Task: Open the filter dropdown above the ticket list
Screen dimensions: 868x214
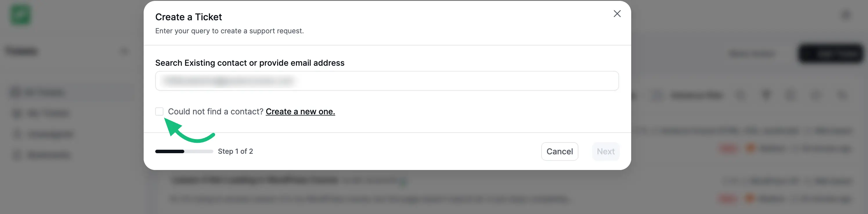Action: [696, 95]
